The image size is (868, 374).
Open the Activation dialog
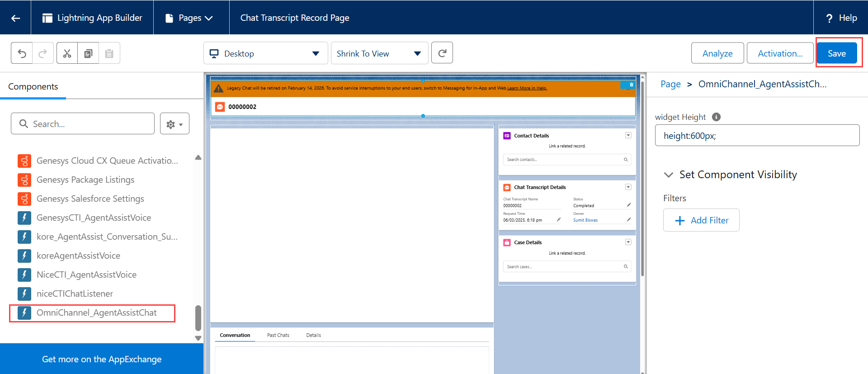780,53
